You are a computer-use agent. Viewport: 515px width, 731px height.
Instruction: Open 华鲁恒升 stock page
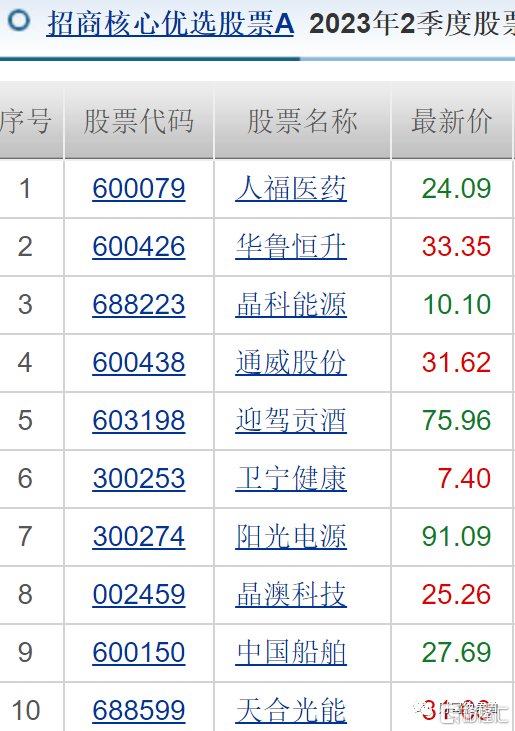point(291,247)
